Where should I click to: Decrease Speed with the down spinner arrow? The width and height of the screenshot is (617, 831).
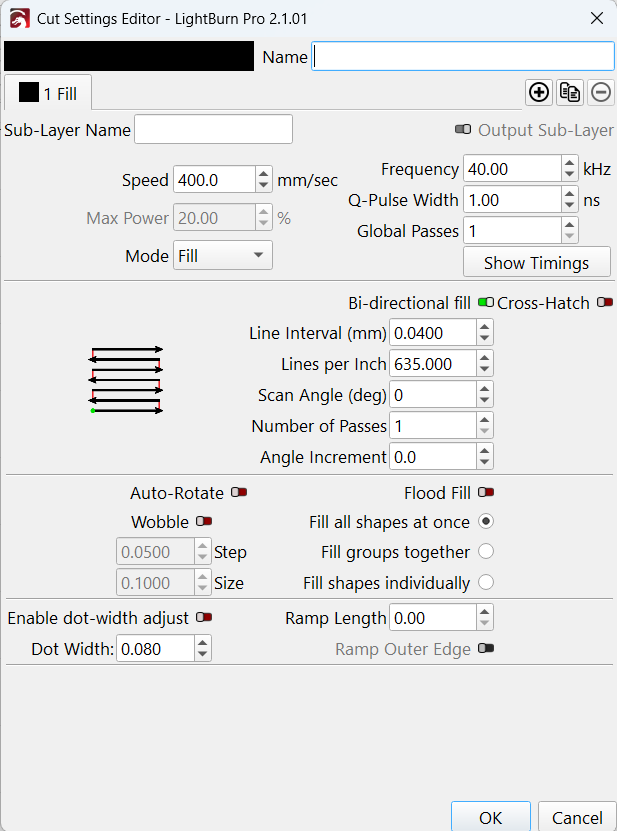click(x=263, y=186)
